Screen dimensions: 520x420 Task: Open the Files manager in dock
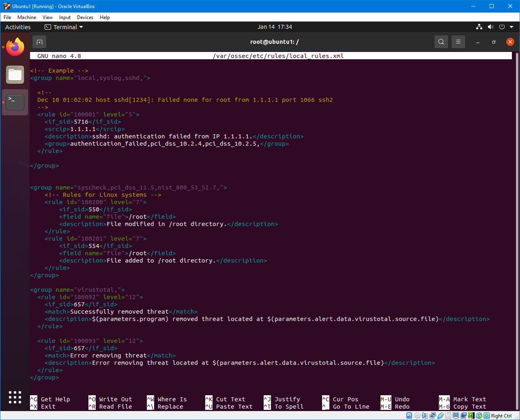coord(15,75)
